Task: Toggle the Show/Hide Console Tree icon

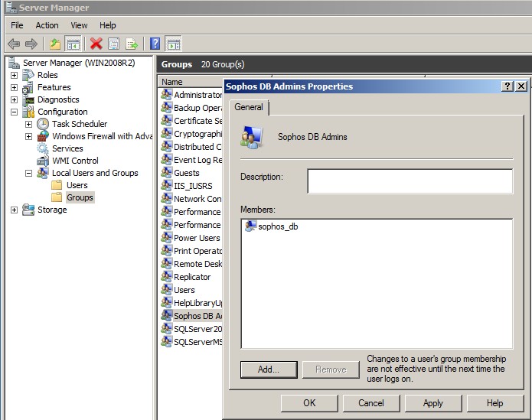Action: [73, 44]
